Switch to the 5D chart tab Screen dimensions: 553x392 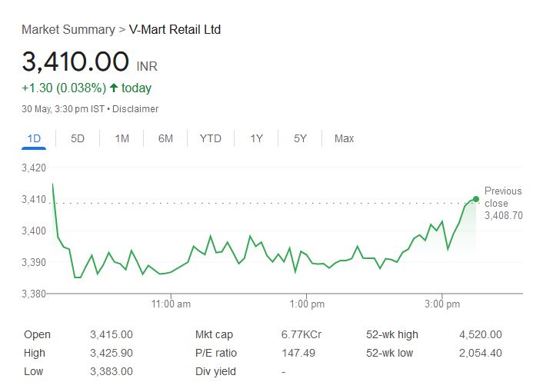pos(78,138)
